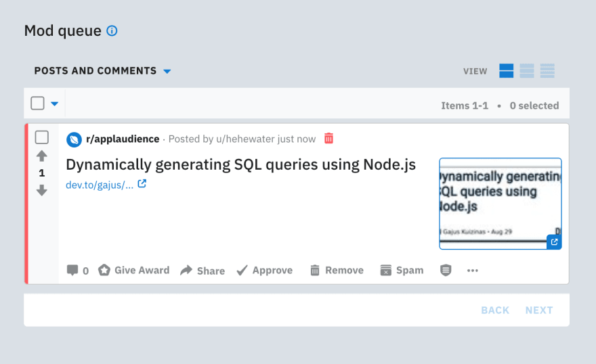Click Give Award on the post
The width and height of the screenshot is (596, 364).
coord(134,270)
